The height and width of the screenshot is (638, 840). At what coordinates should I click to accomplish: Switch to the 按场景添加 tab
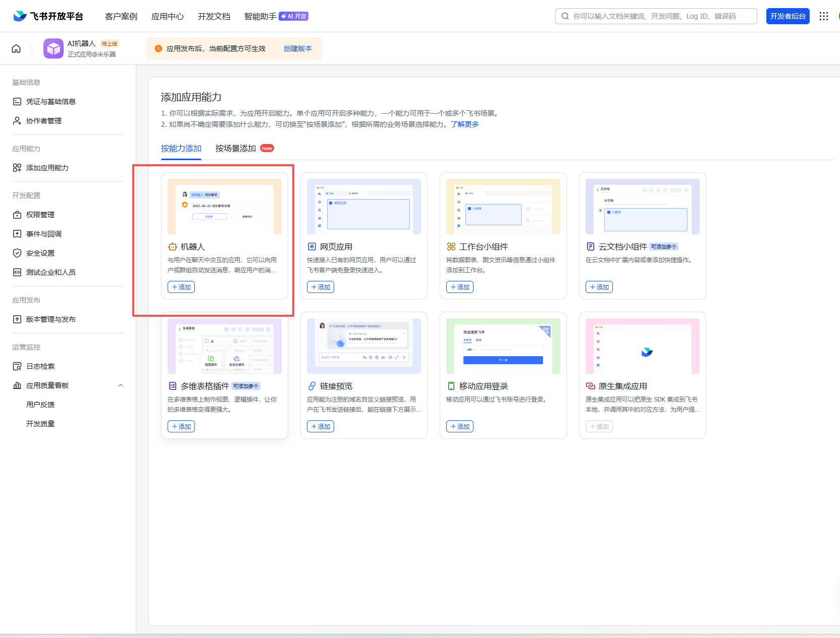coord(236,149)
